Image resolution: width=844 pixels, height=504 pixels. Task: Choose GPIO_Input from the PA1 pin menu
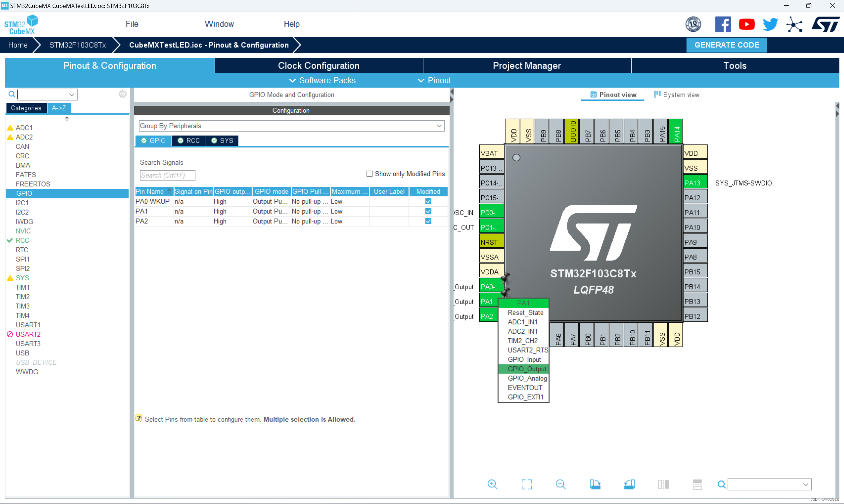click(524, 359)
